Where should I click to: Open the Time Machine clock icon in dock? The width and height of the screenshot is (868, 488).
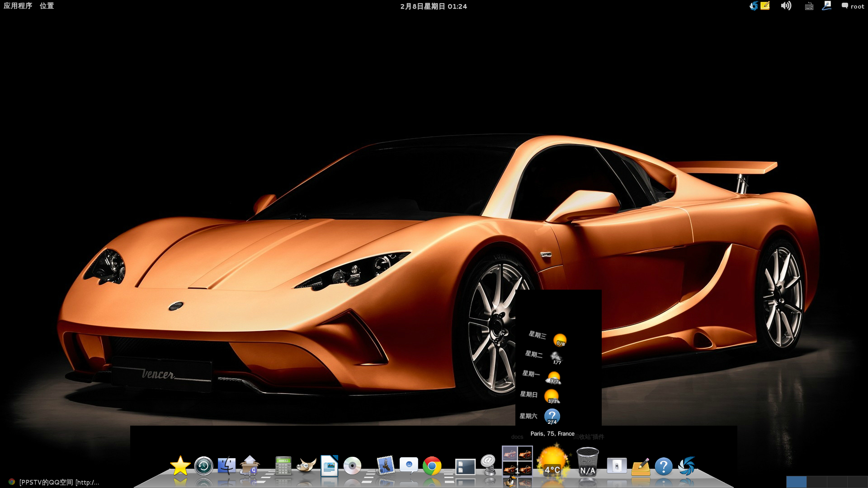(x=204, y=466)
